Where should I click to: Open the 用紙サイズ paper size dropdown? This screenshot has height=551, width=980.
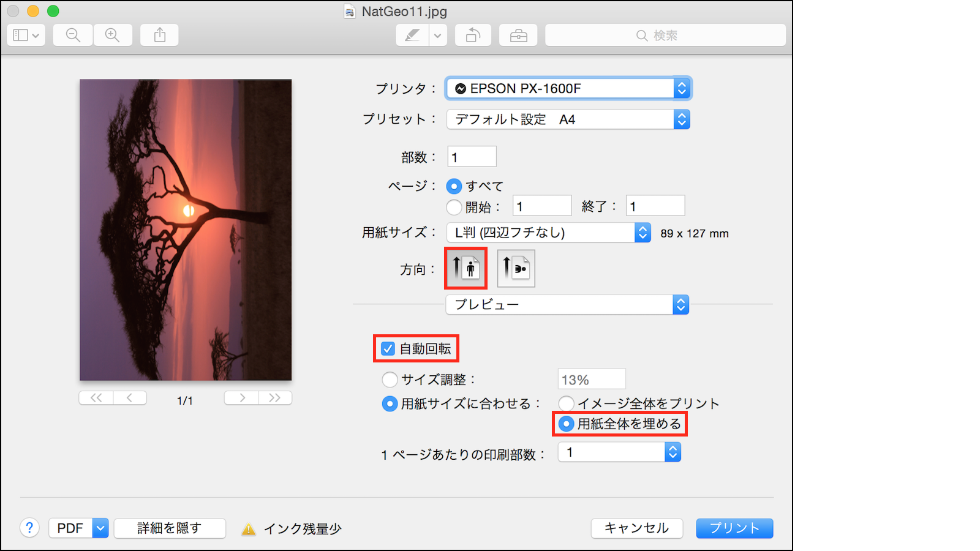[x=549, y=233]
